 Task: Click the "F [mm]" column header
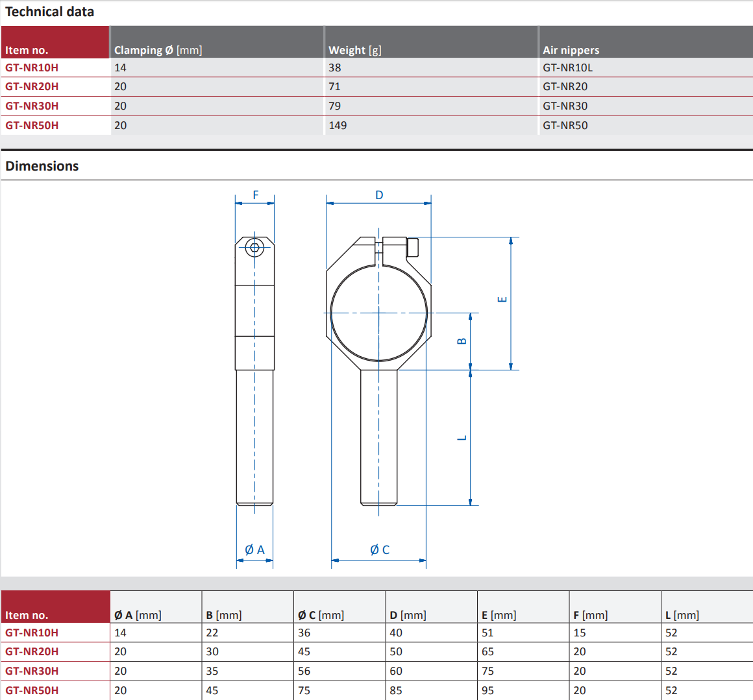pyautogui.click(x=591, y=615)
